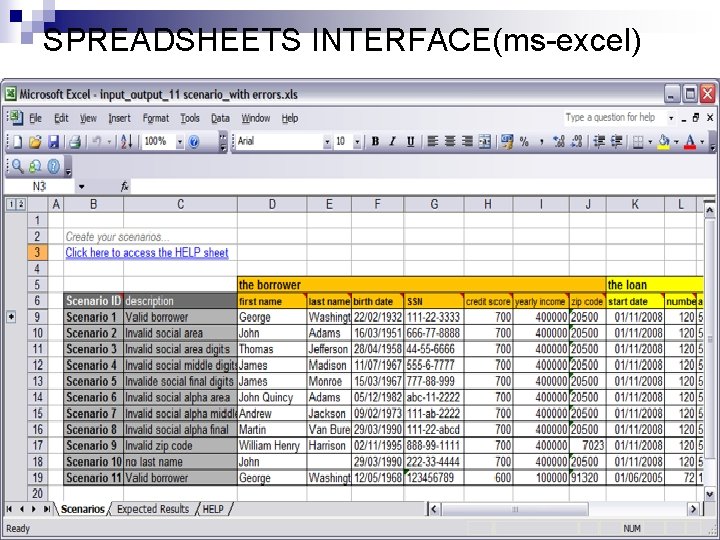The image size is (720, 540).
Task: Click the Insert Function fx icon
Action: [x=124, y=186]
